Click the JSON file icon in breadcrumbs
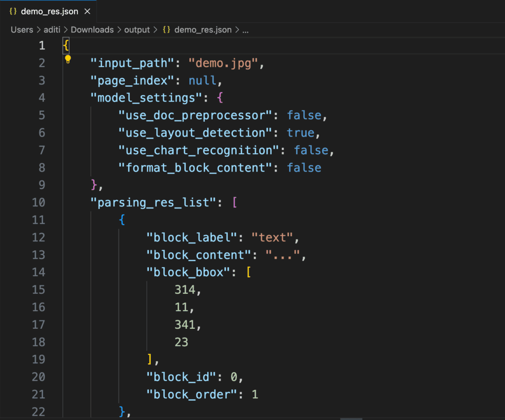This screenshot has width=505, height=420. (167, 30)
